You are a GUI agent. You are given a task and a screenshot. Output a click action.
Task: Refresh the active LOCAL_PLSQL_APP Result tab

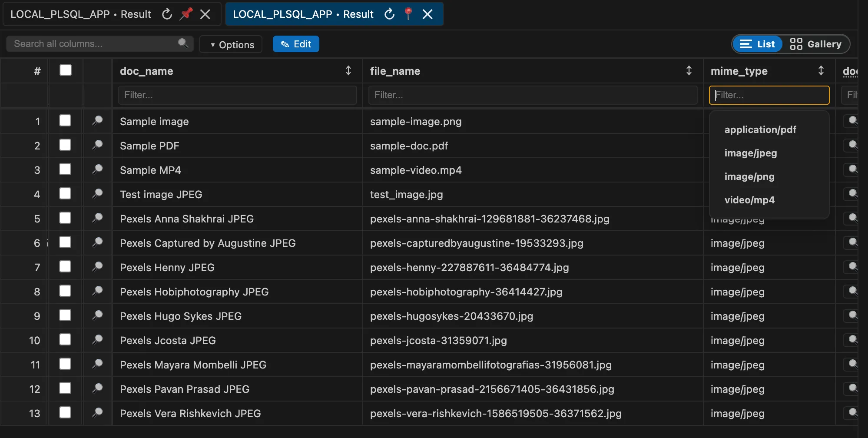390,14
